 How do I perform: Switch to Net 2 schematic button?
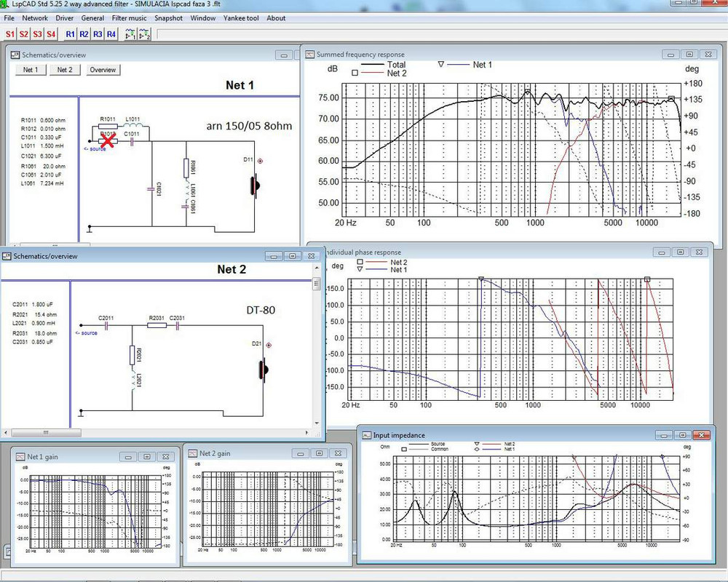pyautogui.click(x=65, y=70)
